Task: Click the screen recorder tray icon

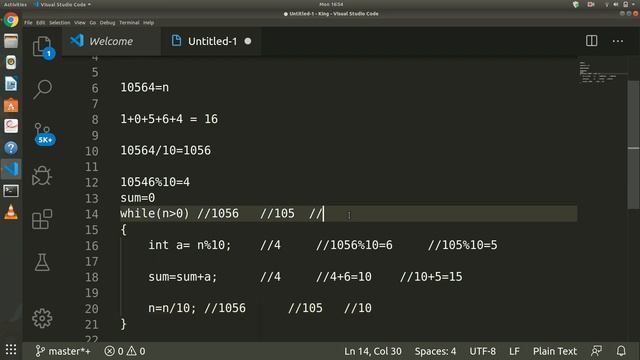Action: pyautogui.click(x=591, y=4)
